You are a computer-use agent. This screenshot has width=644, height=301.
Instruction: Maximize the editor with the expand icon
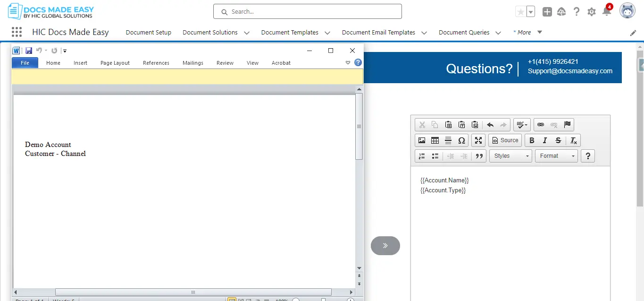[478, 140]
